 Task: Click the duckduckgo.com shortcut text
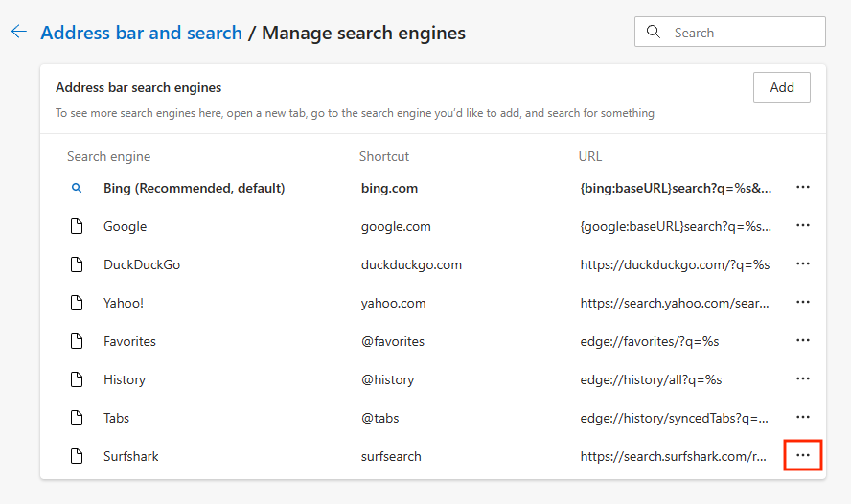411,264
